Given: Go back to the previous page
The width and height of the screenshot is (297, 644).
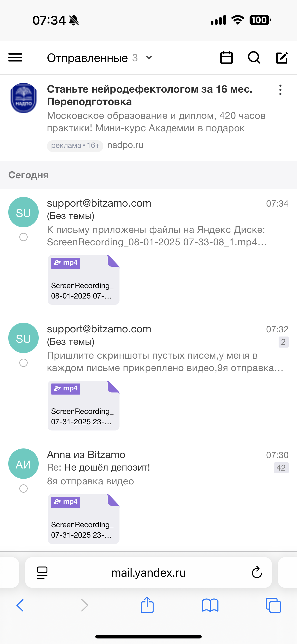Looking at the screenshot, I should [20, 605].
